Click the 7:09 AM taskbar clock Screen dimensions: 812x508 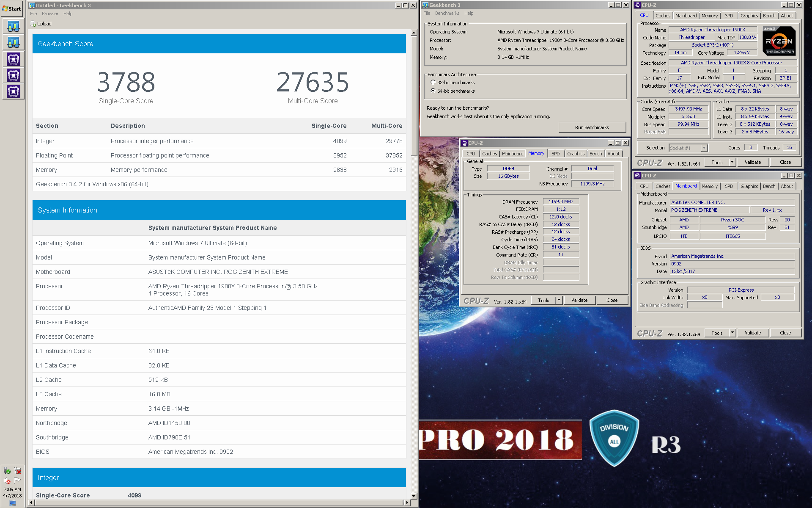[x=12, y=489]
